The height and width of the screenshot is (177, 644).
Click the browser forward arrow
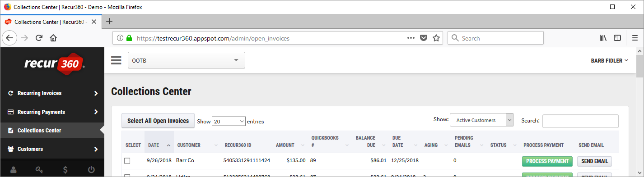[x=24, y=38]
